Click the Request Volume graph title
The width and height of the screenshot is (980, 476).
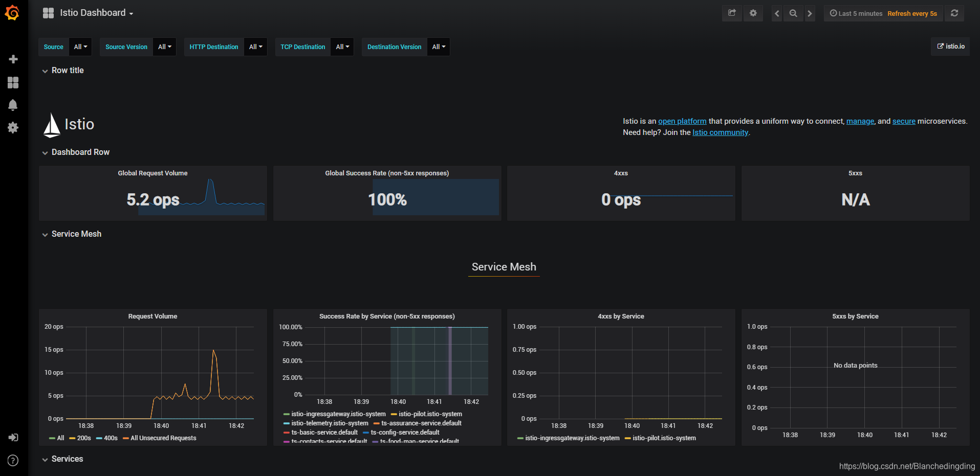153,316
